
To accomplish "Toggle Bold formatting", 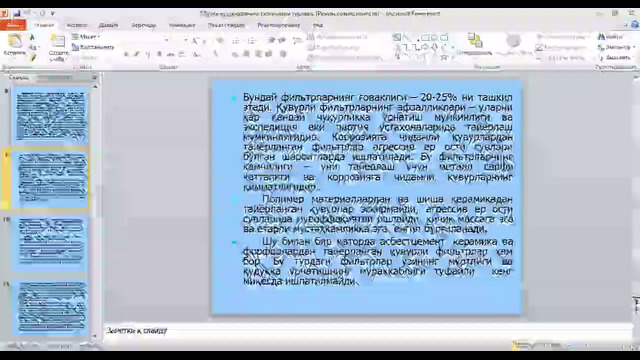I will (127, 53).
